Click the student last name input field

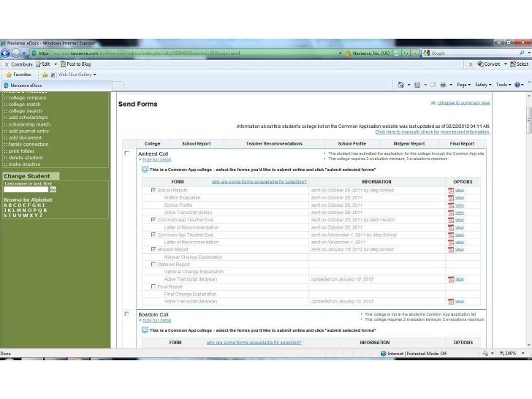click(26, 190)
